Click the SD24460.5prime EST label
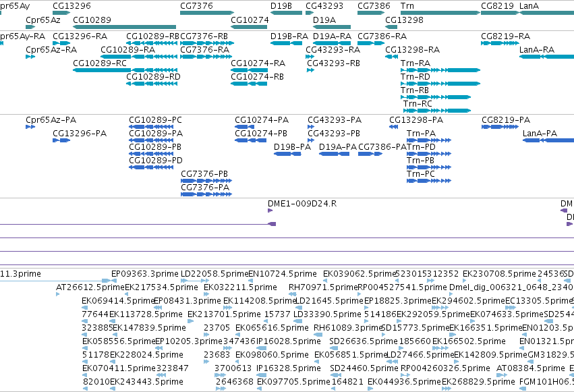 364,368
